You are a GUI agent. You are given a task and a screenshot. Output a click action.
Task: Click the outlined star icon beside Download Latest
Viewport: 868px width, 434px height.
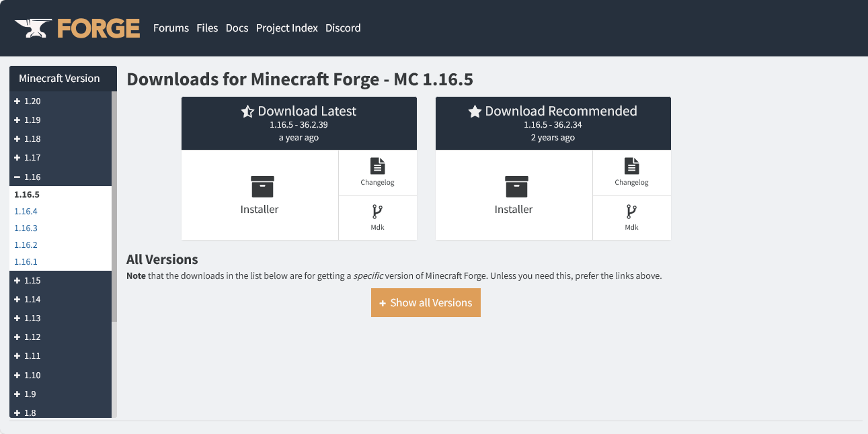pyautogui.click(x=247, y=112)
